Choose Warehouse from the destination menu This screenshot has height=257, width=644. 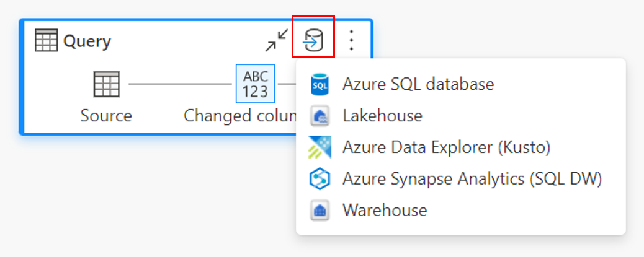click(385, 211)
